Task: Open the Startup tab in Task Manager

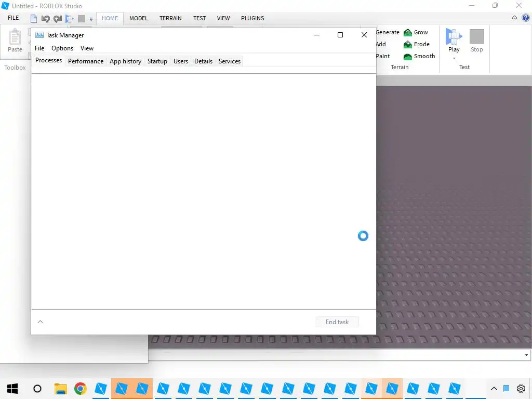Action: point(157,61)
